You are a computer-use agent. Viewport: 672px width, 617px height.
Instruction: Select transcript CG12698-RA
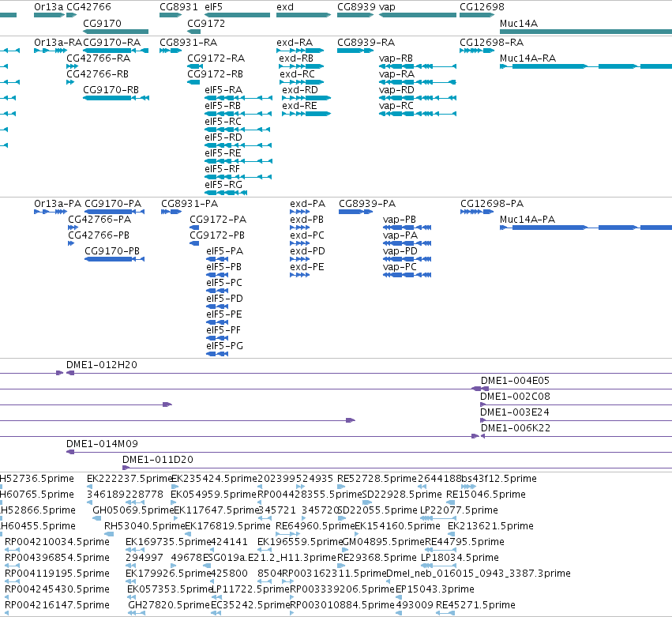point(477,51)
